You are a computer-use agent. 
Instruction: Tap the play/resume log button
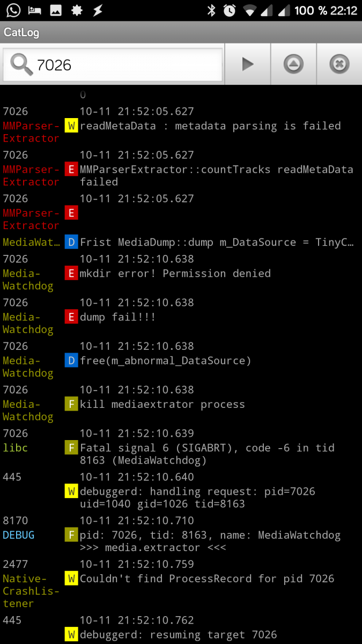247,64
